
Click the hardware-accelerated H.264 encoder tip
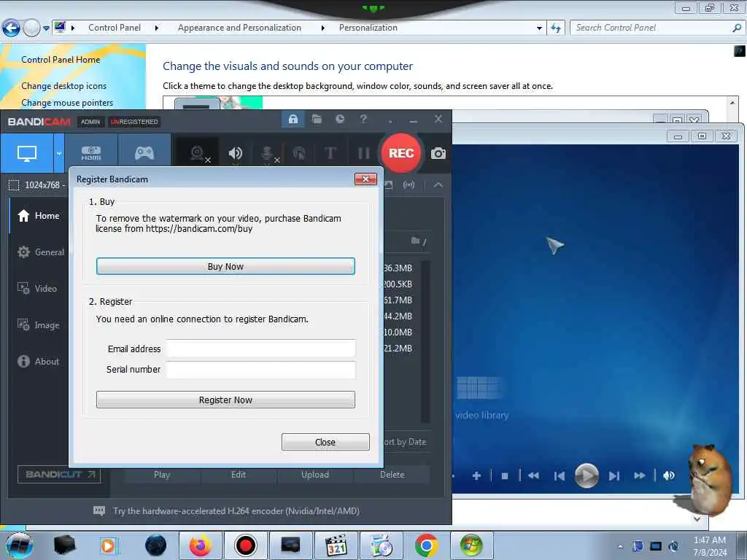coord(236,511)
